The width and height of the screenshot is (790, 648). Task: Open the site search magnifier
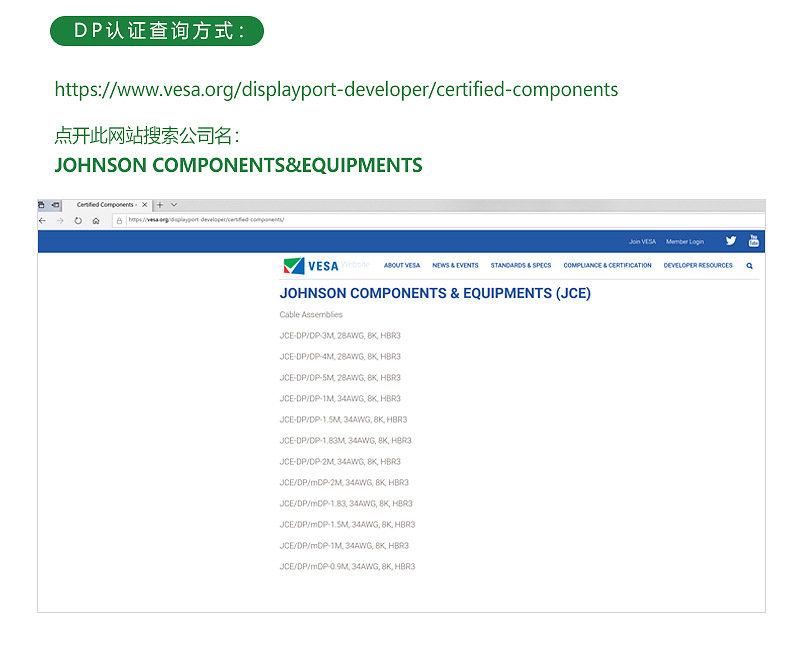click(x=750, y=266)
